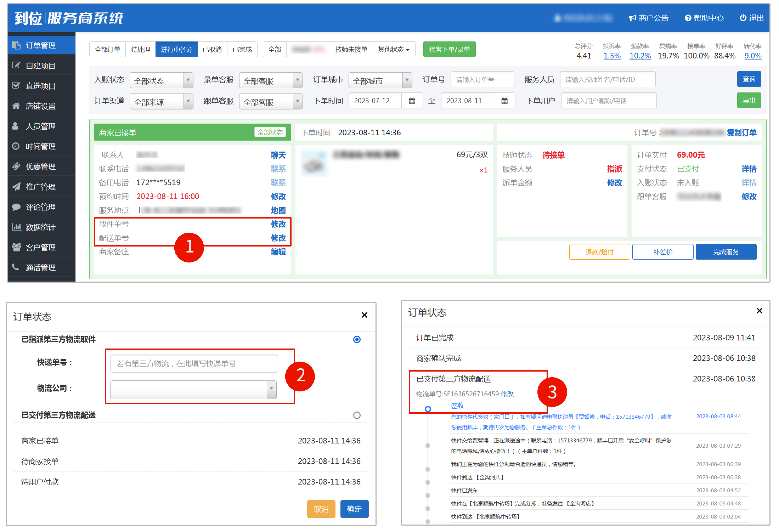Switch to the 已完成 orders tab
Image resolution: width=779 pixels, height=532 pixels.
click(242, 50)
